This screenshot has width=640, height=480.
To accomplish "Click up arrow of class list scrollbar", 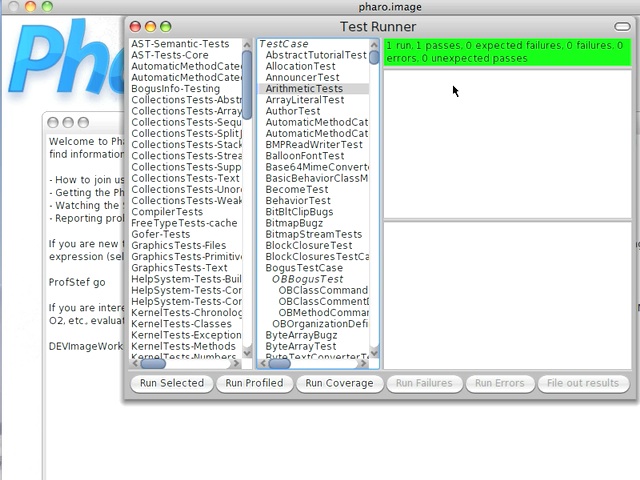I will [374, 44].
